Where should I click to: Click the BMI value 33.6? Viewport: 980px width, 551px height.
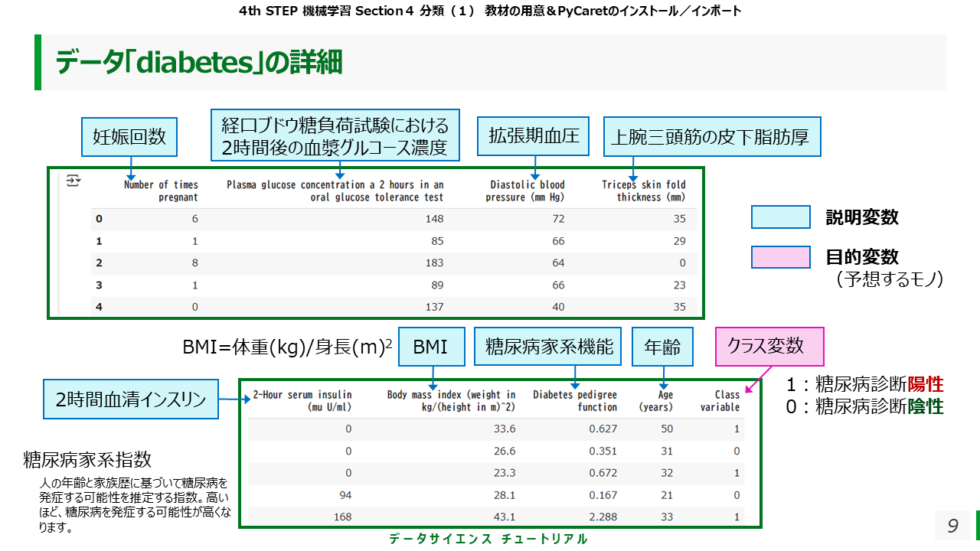tap(505, 429)
